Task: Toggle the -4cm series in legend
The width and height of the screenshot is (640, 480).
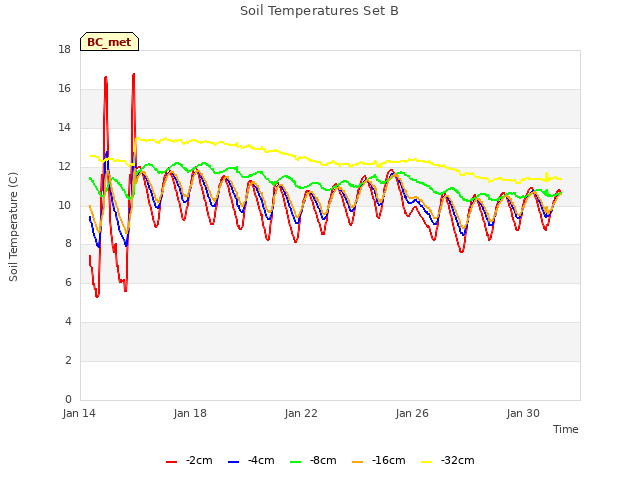Action: click(251, 460)
